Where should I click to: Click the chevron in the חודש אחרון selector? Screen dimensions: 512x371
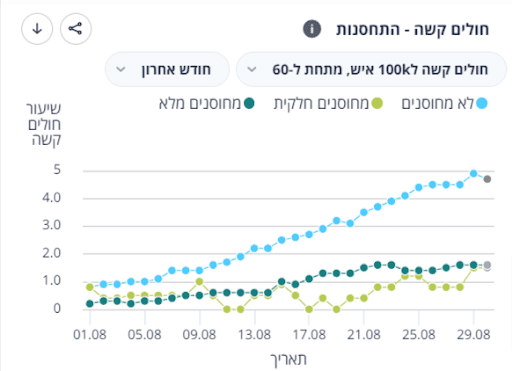[x=121, y=70]
